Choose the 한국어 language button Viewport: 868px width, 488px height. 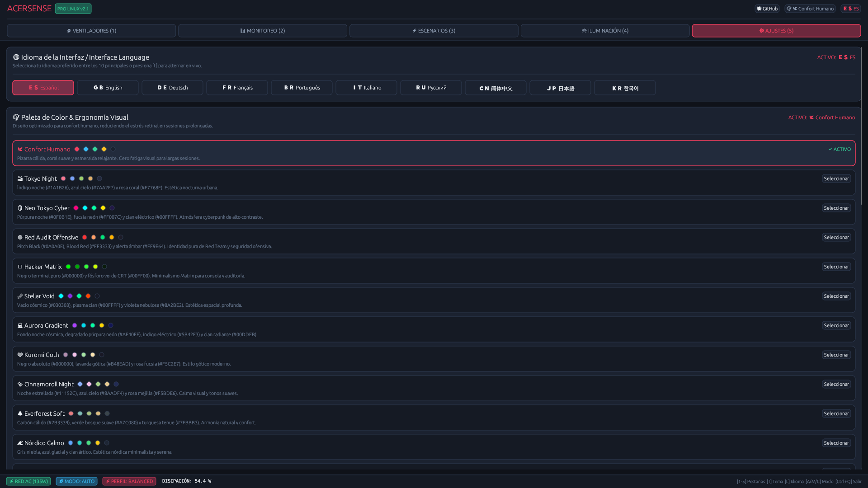625,88
